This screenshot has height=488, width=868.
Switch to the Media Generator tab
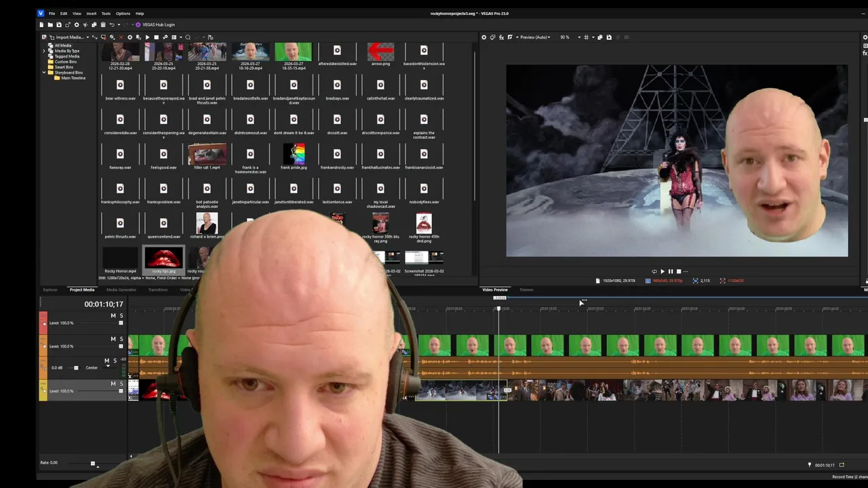(121, 290)
